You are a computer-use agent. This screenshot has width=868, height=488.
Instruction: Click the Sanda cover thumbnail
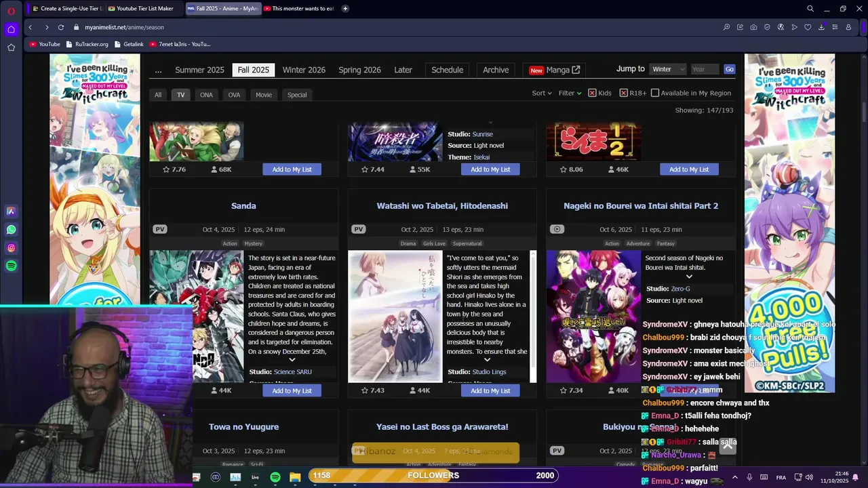pos(197,317)
